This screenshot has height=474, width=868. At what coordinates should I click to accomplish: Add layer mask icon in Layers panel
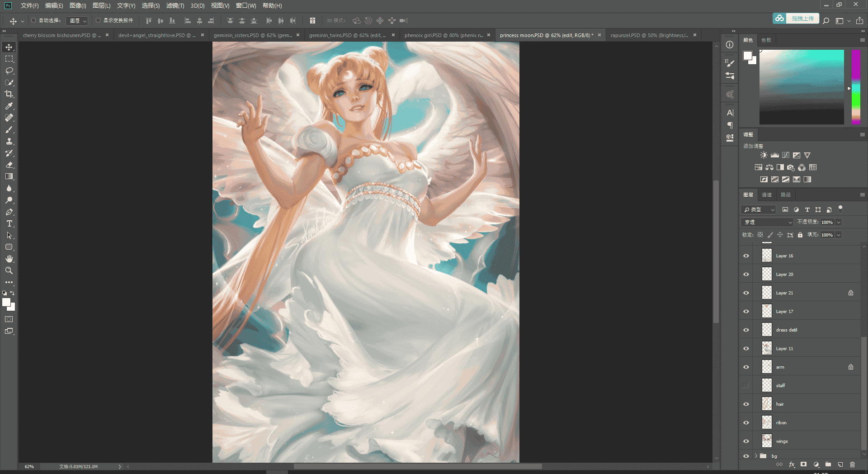click(803, 465)
